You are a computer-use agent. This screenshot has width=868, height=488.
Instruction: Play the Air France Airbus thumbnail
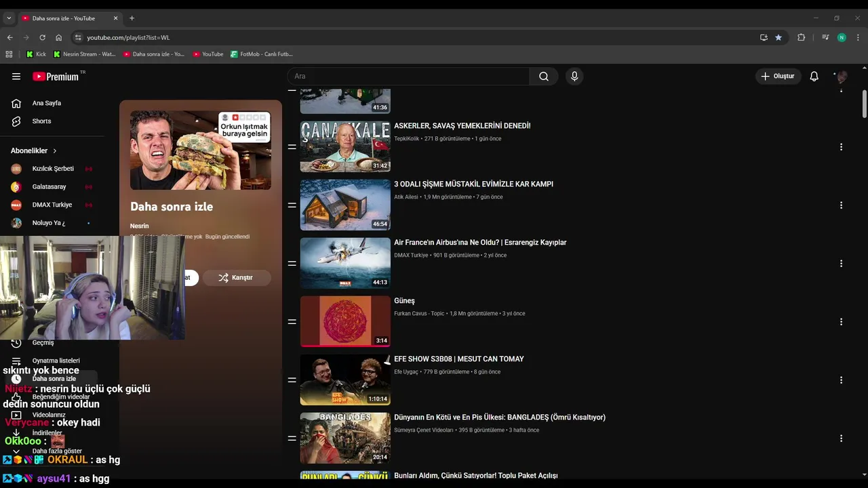(x=345, y=263)
